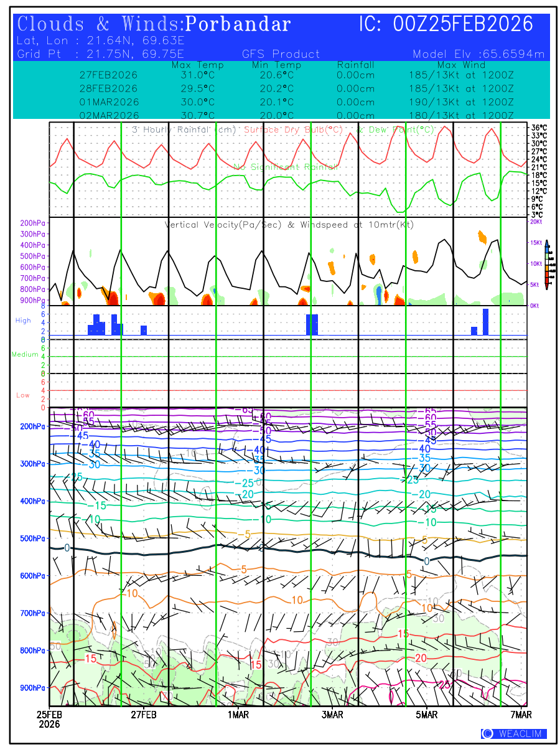The width and height of the screenshot is (560, 747).
Task: Click the High cloud panel label
Action: (23, 321)
